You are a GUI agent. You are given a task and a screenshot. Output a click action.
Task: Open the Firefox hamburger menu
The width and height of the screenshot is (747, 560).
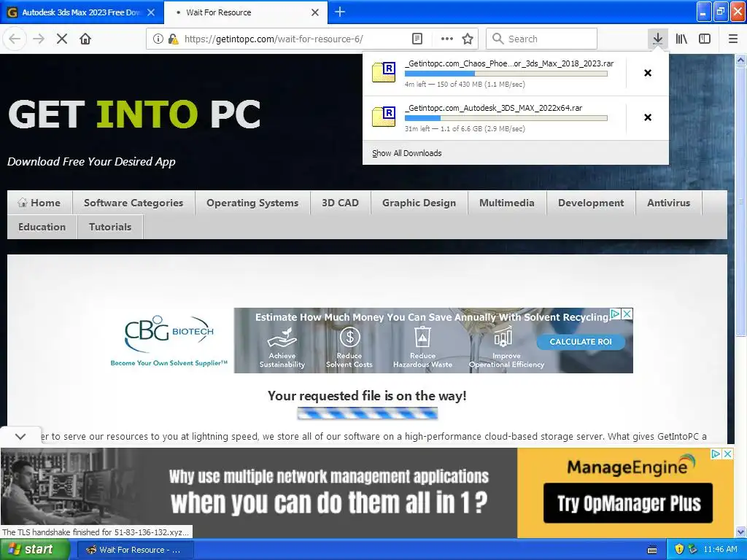click(733, 39)
